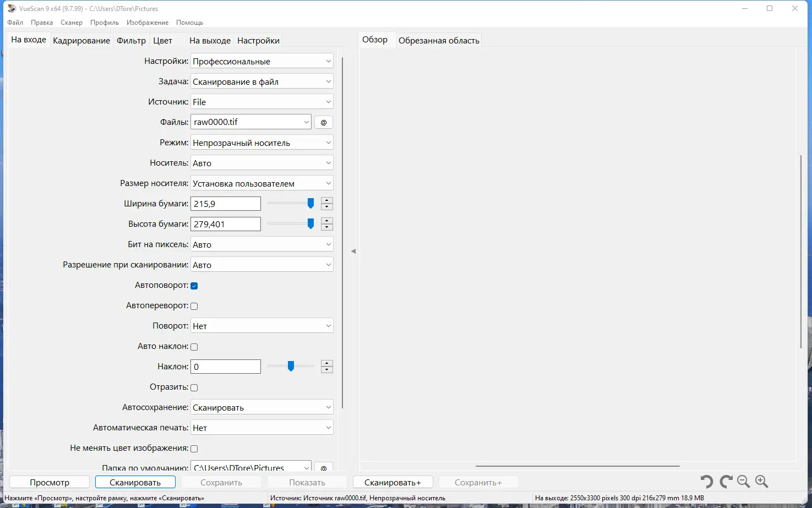This screenshot has width=812, height=508.
Task: Rotate image right with the clockwise arrow
Action: point(726,482)
